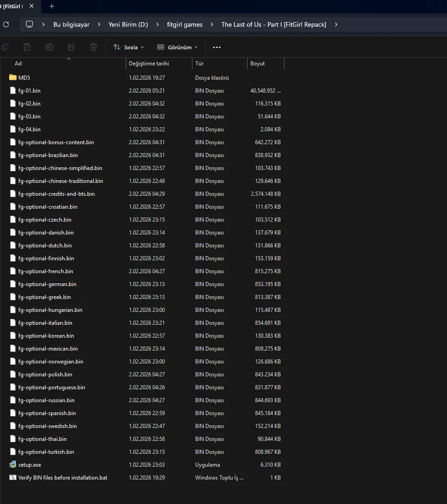
Task: Click the Paste clipboard icon in toolbar
Action: click(x=27, y=47)
